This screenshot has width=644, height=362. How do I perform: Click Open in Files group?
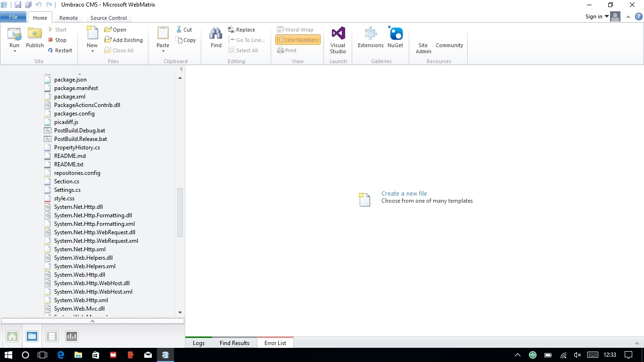(116, 30)
